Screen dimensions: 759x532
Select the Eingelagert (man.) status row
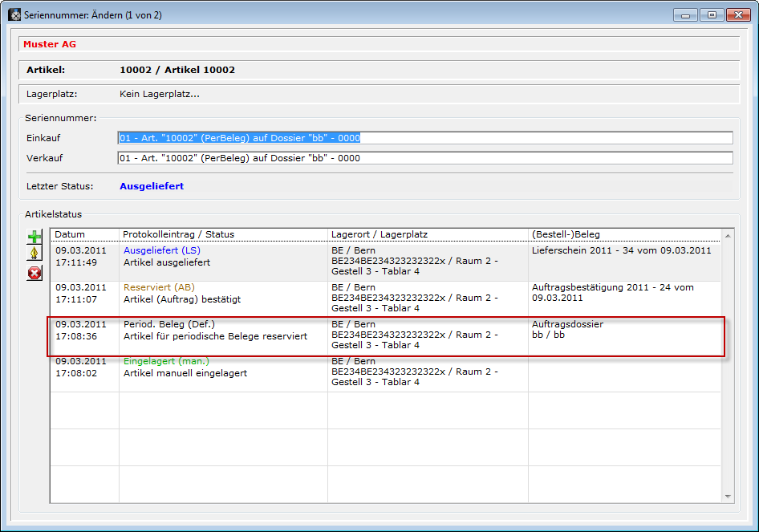(x=225, y=368)
